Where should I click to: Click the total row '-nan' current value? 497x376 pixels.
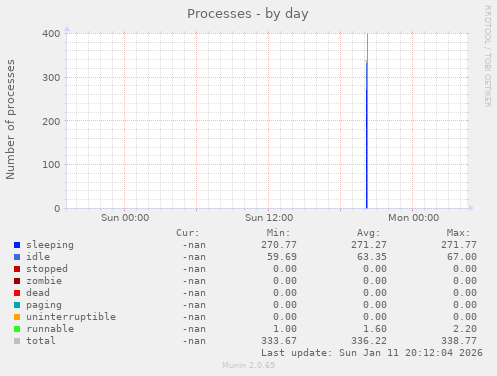tap(194, 341)
